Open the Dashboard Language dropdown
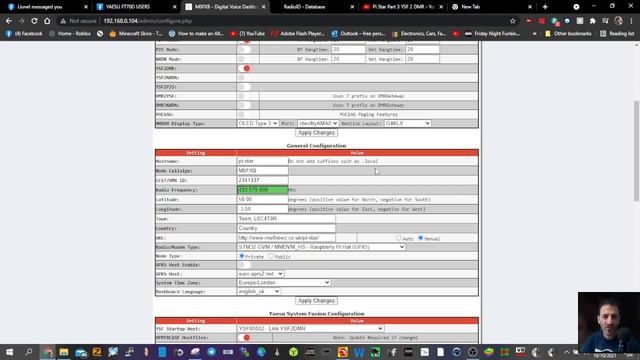Screen dimensions: 640x360 tap(259, 291)
